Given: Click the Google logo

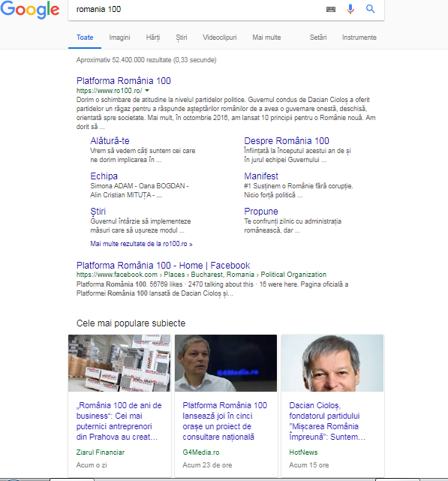Looking at the screenshot, I should pyautogui.click(x=30, y=9).
